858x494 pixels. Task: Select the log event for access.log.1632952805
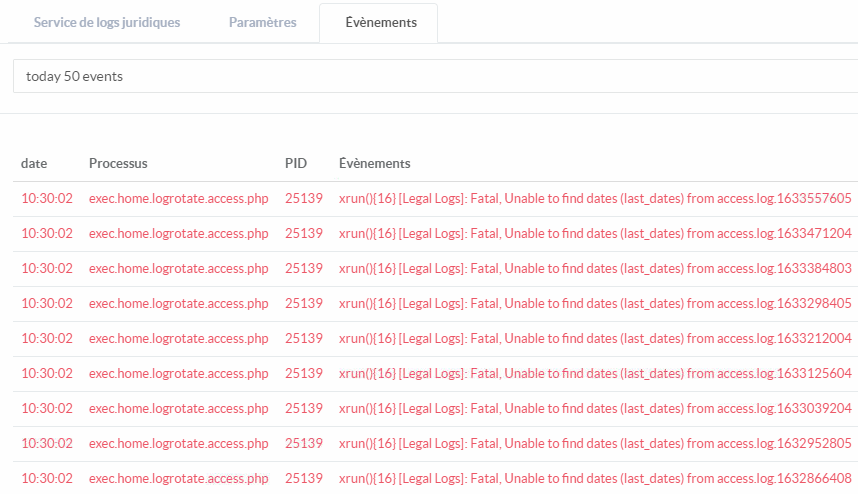[595, 444]
